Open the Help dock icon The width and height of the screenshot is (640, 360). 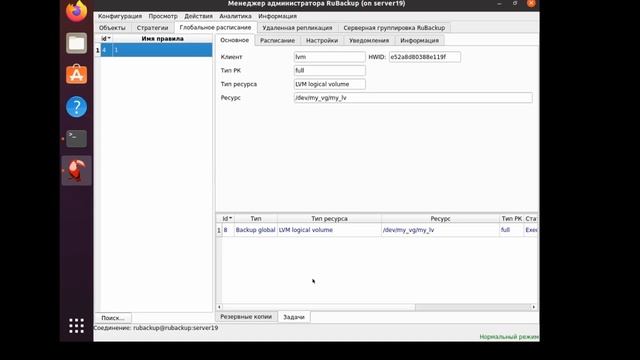tap(76, 107)
